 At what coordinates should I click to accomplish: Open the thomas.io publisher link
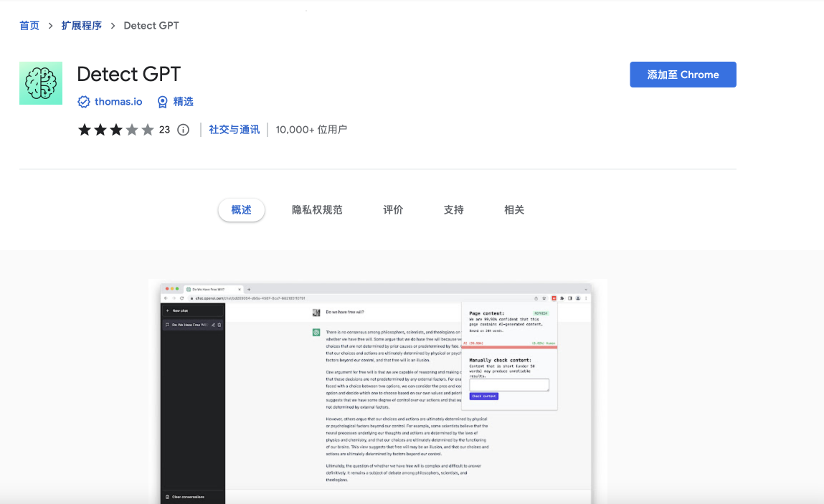coord(118,102)
